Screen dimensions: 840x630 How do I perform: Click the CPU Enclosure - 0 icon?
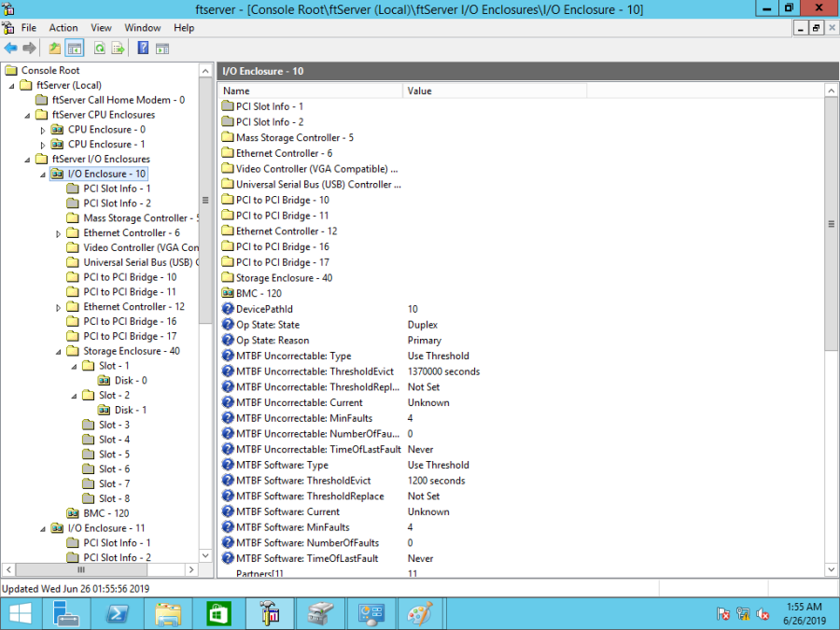click(57, 130)
